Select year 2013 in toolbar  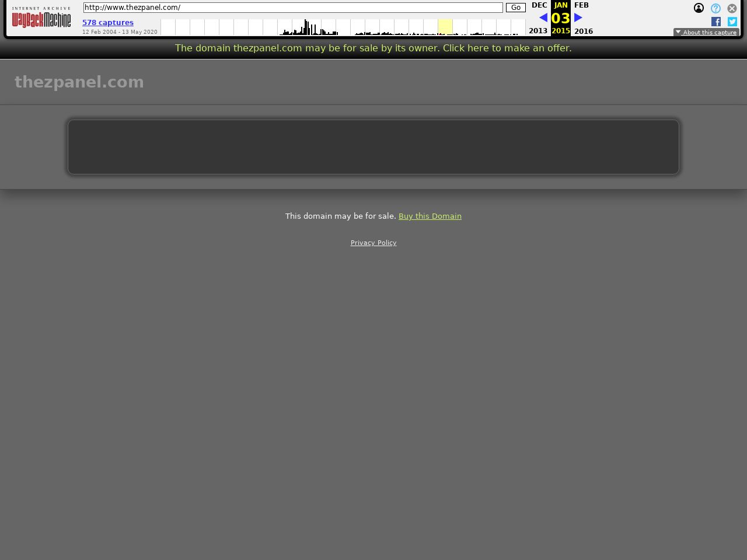538,31
